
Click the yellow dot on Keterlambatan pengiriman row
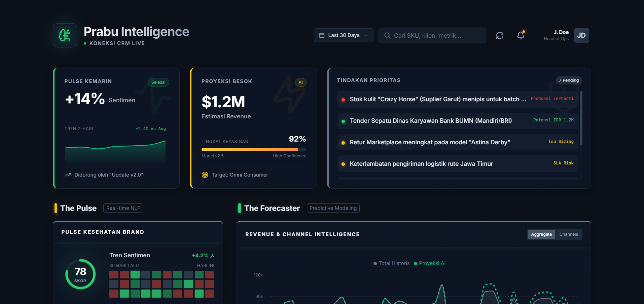pos(343,164)
